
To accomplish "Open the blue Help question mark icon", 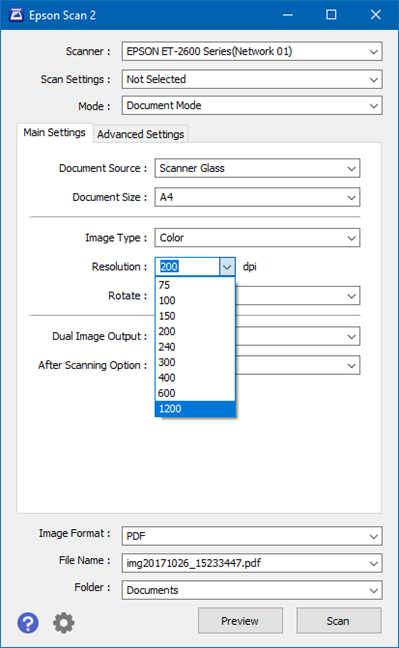I will tap(28, 623).
